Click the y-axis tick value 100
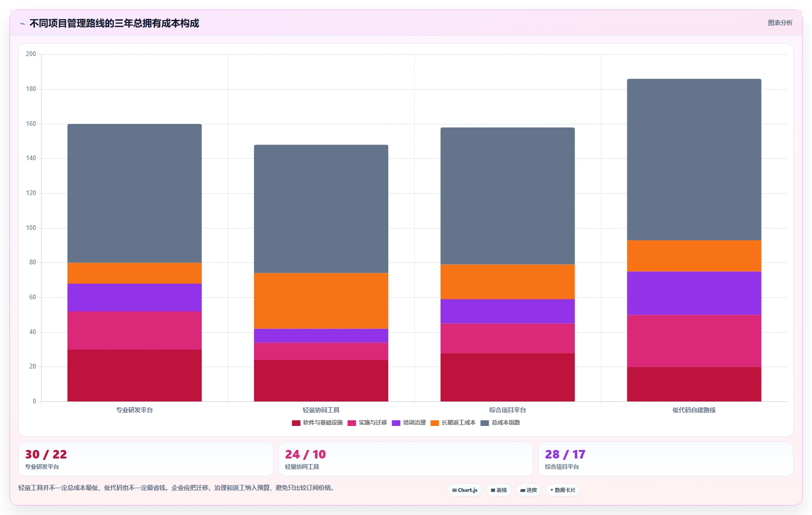This screenshot has height=515, width=812. (x=31, y=228)
